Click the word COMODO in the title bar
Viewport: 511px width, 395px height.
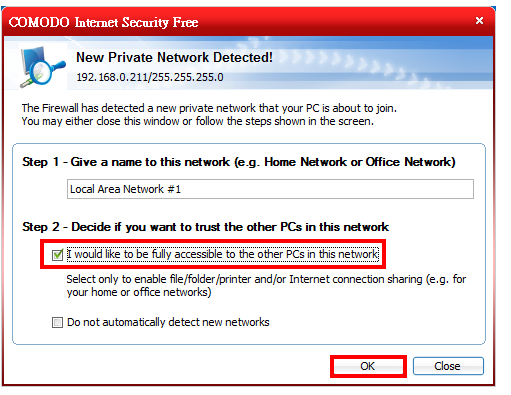click(x=39, y=22)
